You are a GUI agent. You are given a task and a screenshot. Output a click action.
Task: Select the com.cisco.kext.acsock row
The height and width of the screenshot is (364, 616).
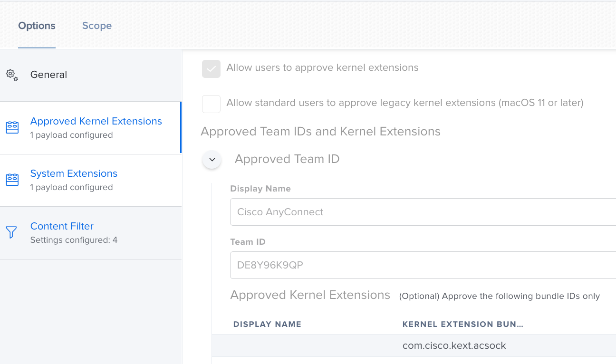(x=414, y=345)
